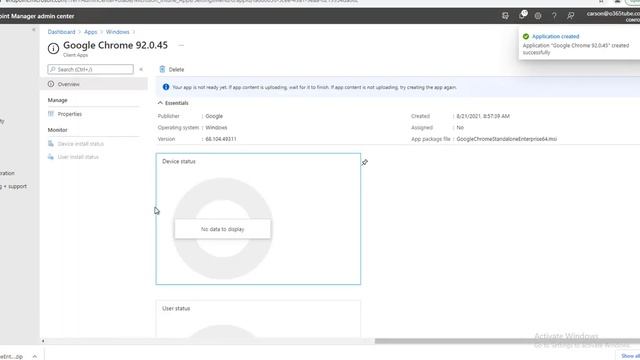Go to Apps breadcrumb

pyautogui.click(x=91, y=32)
